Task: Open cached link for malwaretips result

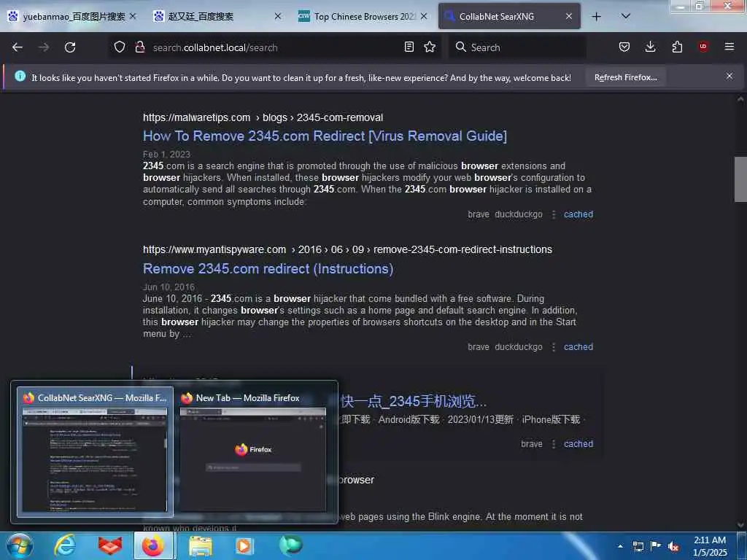Action: (x=578, y=214)
